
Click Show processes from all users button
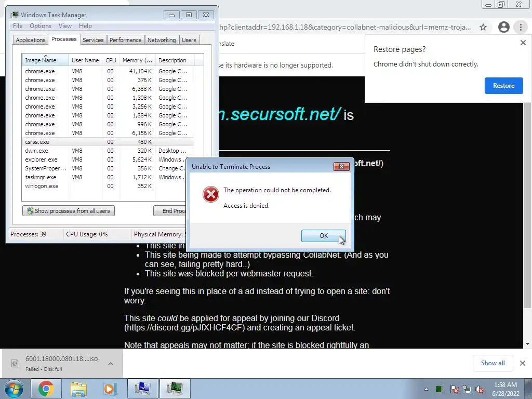[x=69, y=211]
